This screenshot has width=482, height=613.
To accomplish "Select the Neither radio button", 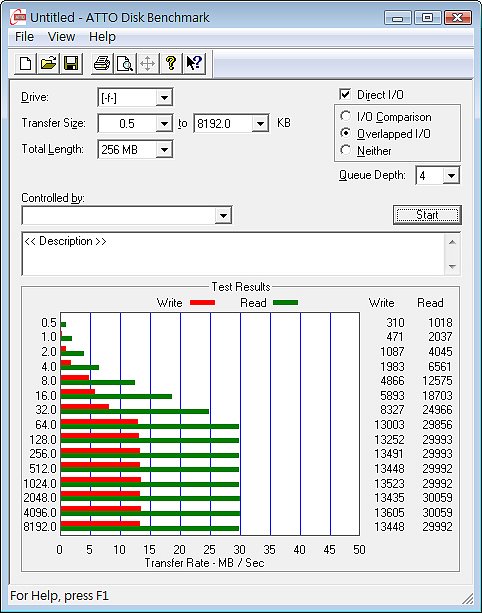I will click(x=345, y=150).
